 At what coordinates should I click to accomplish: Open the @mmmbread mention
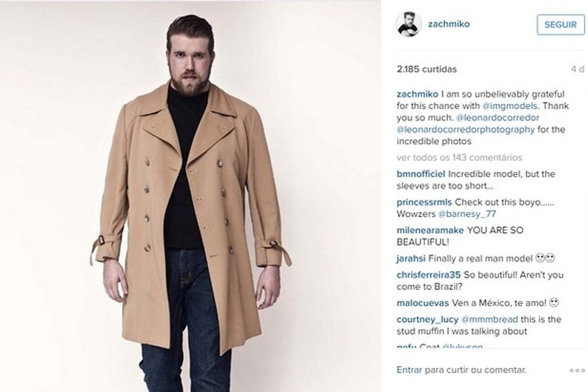tap(490, 319)
